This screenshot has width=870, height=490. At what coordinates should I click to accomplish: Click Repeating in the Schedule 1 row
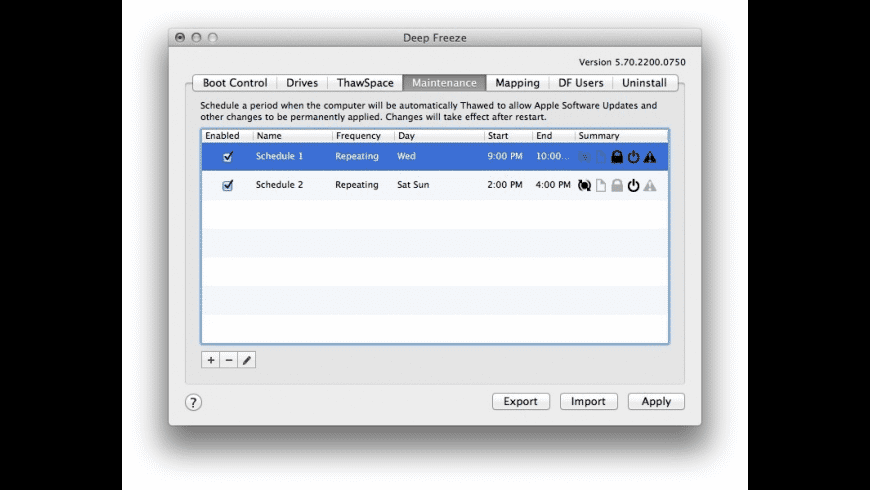(357, 156)
